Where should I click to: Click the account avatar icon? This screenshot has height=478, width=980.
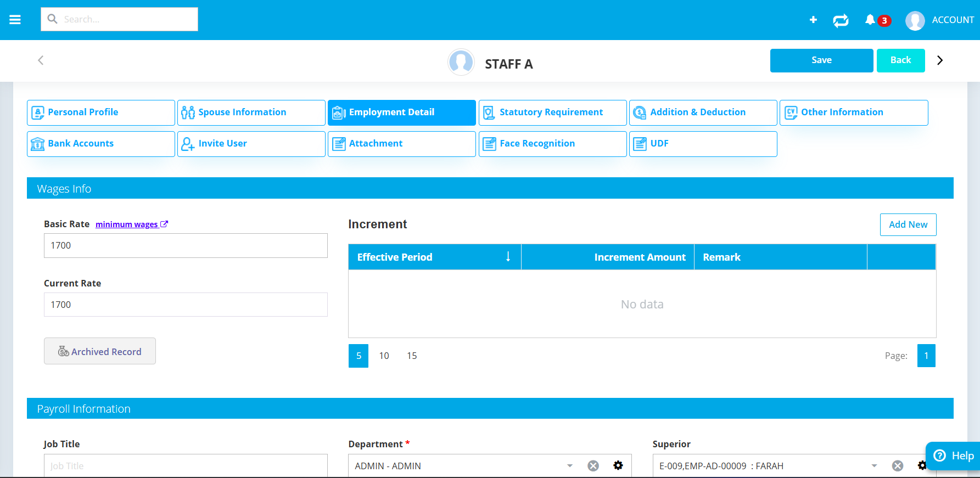point(915,20)
